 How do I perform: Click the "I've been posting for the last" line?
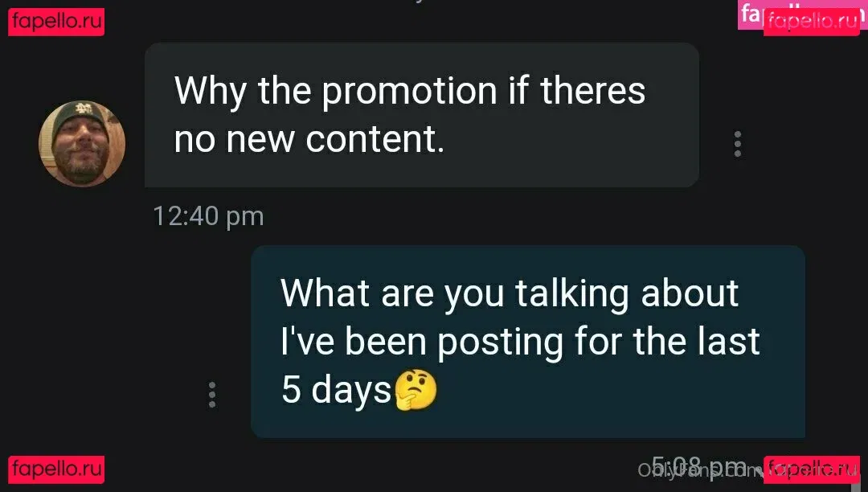520,342
